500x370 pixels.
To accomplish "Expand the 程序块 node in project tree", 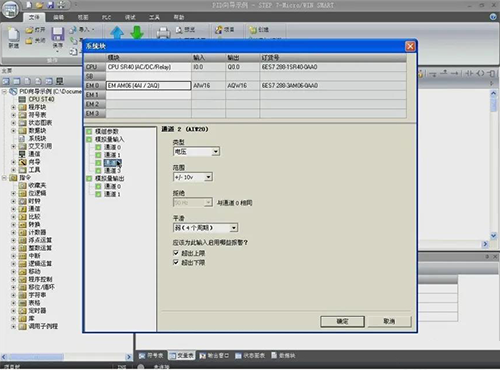I will [14, 107].
